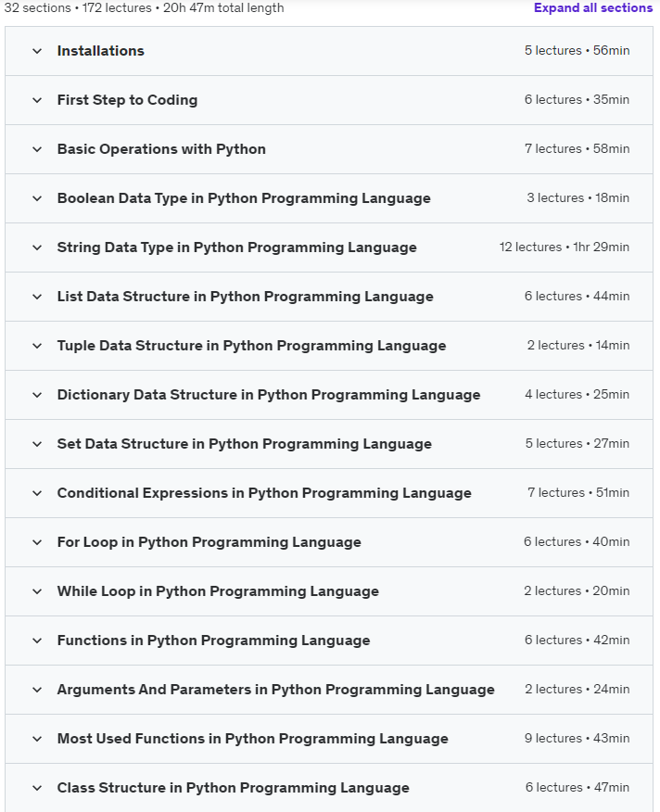Click the List Data Structure section title
The width and height of the screenshot is (660, 812).
click(245, 297)
